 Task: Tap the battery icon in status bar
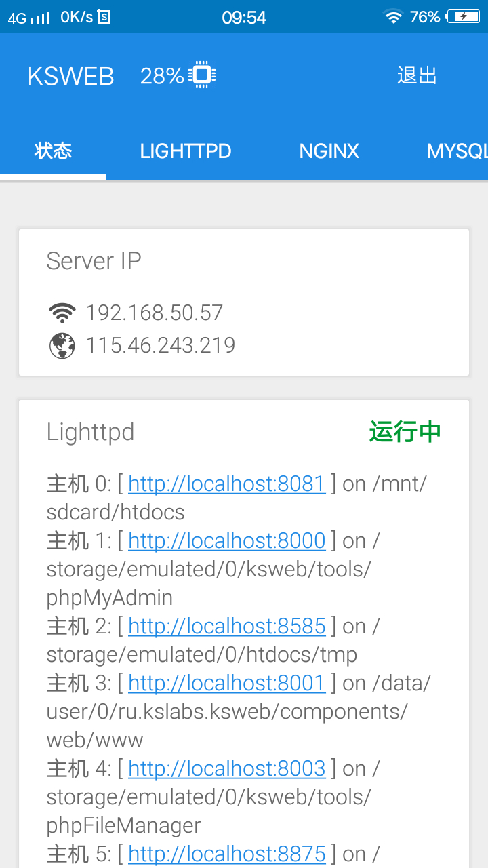[x=465, y=17]
